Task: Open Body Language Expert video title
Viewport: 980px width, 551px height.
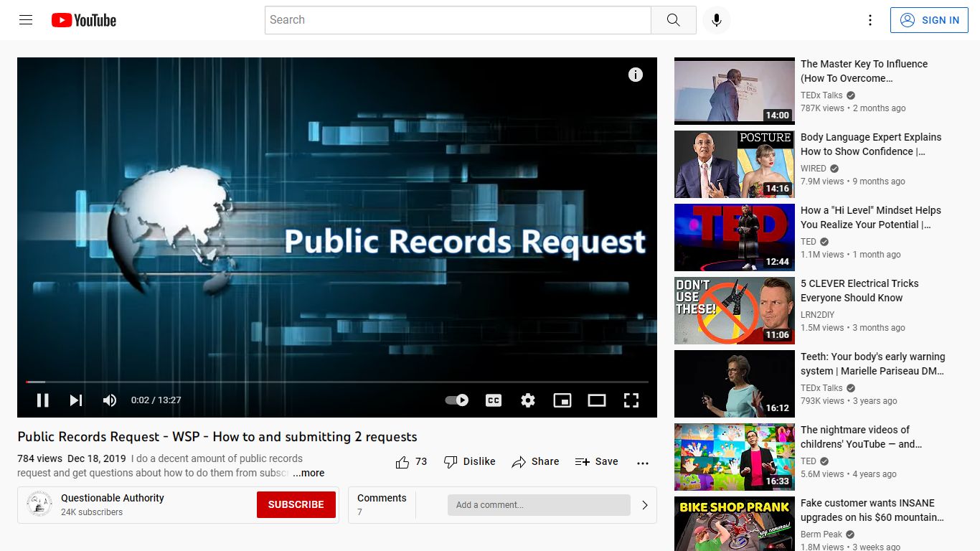Action: point(871,144)
